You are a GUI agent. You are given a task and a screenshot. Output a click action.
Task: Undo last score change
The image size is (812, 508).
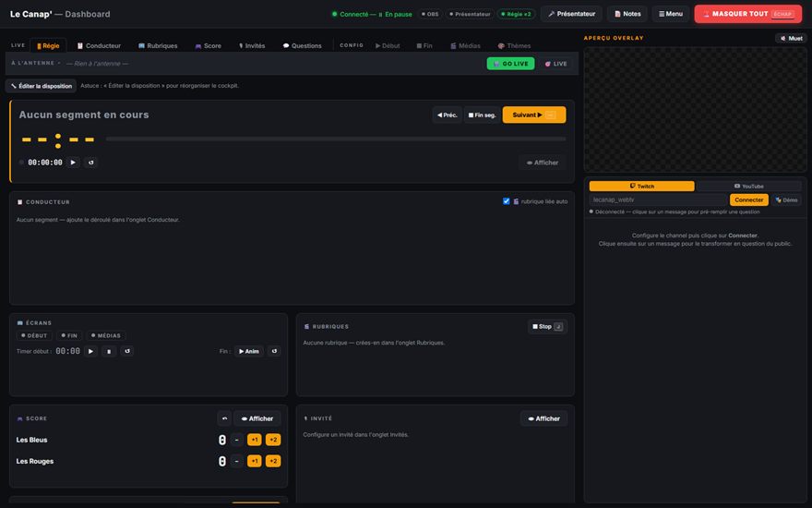tap(224, 418)
